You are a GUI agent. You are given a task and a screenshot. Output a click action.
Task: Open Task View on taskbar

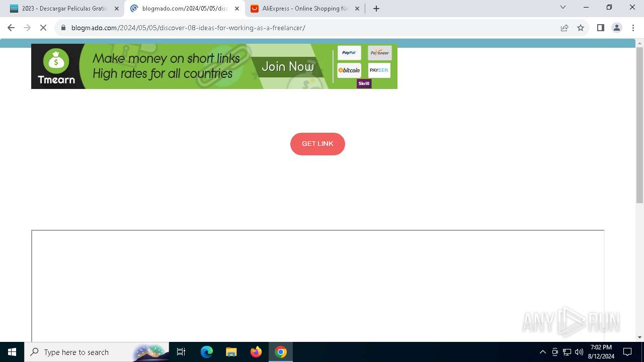point(181,352)
